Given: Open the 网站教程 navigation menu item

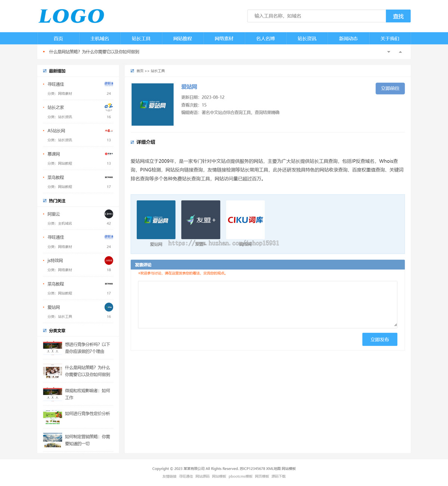Looking at the screenshot, I should point(182,38).
